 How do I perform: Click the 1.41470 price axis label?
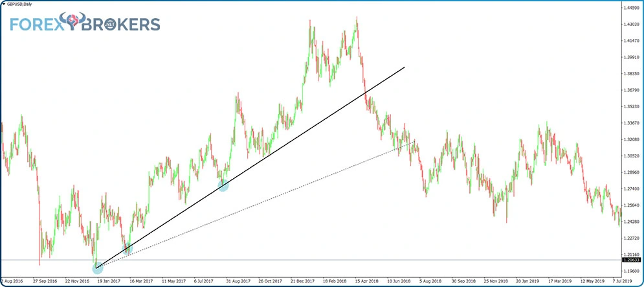[631, 41]
